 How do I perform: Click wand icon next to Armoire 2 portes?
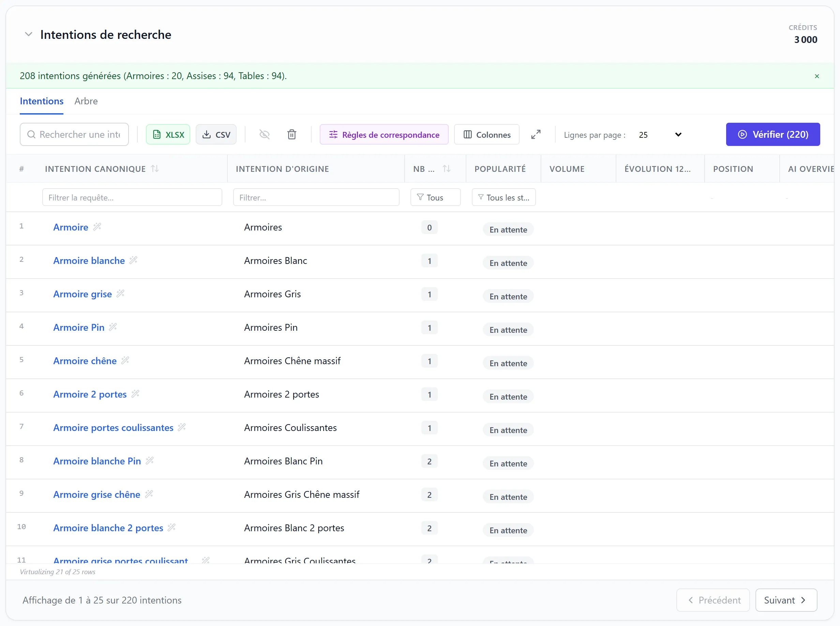135,394
